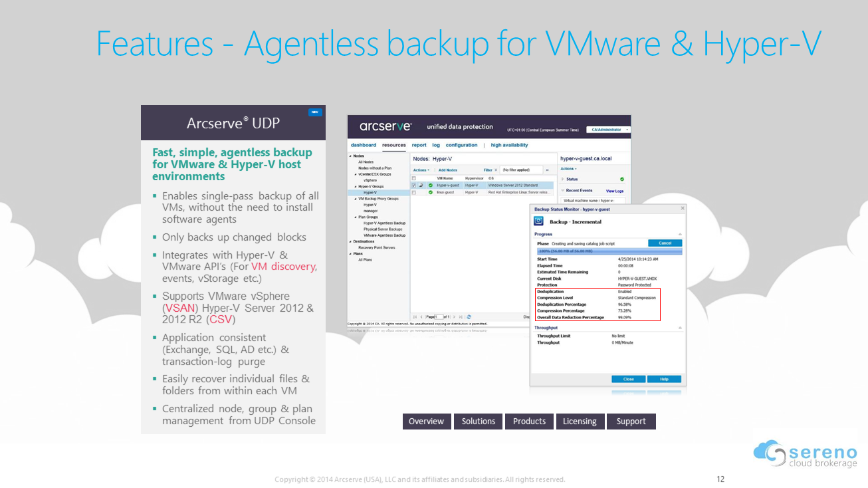Screen dimensions: 868x488
Task: Click the refresh icon in pagination bar
Action: [x=469, y=316]
